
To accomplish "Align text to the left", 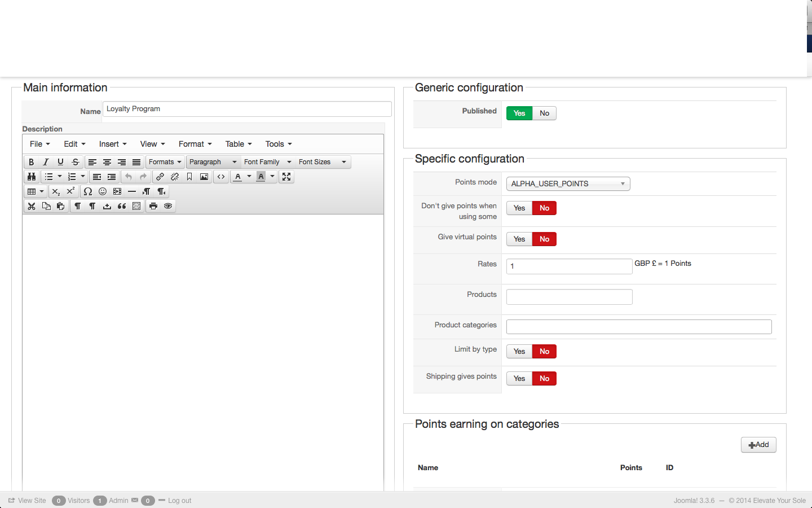I will (92, 162).
